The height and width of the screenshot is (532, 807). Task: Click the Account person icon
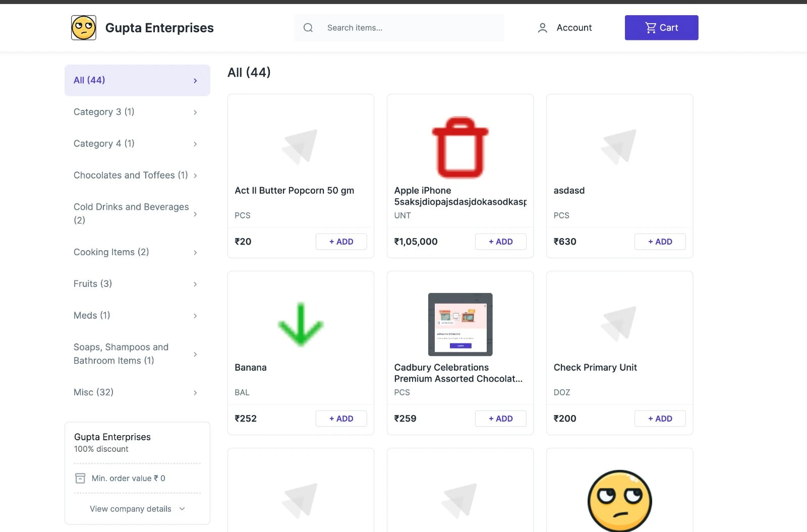pyautogui.click(x=543, y=28)
